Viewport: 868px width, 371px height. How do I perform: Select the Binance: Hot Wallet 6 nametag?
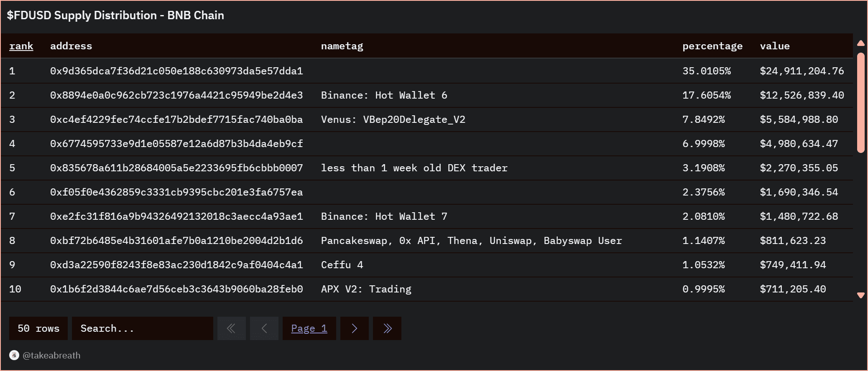click(384, 95)
